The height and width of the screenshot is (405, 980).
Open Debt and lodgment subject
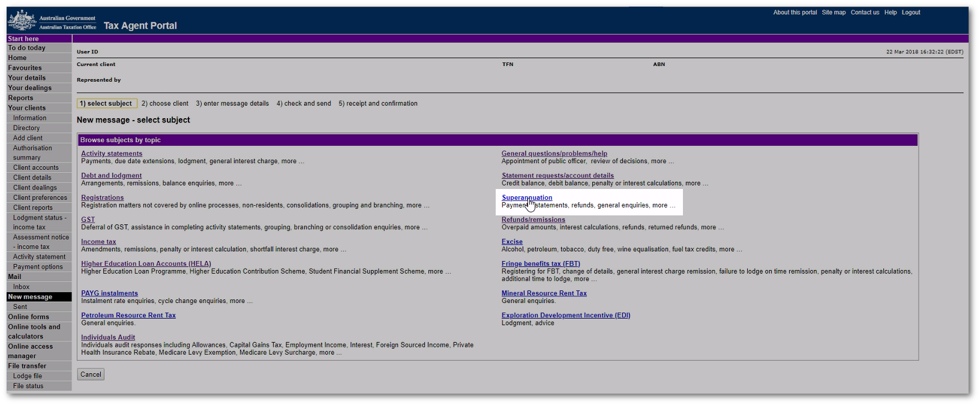111,176
